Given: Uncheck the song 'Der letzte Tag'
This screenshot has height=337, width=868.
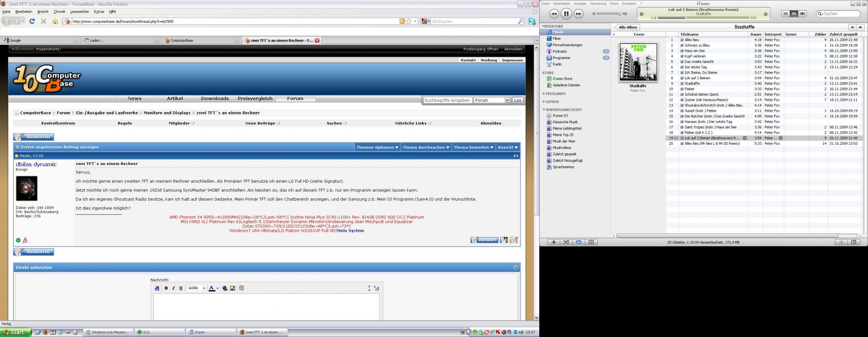Looking at the screenshot, I should [x=682, y=67].
